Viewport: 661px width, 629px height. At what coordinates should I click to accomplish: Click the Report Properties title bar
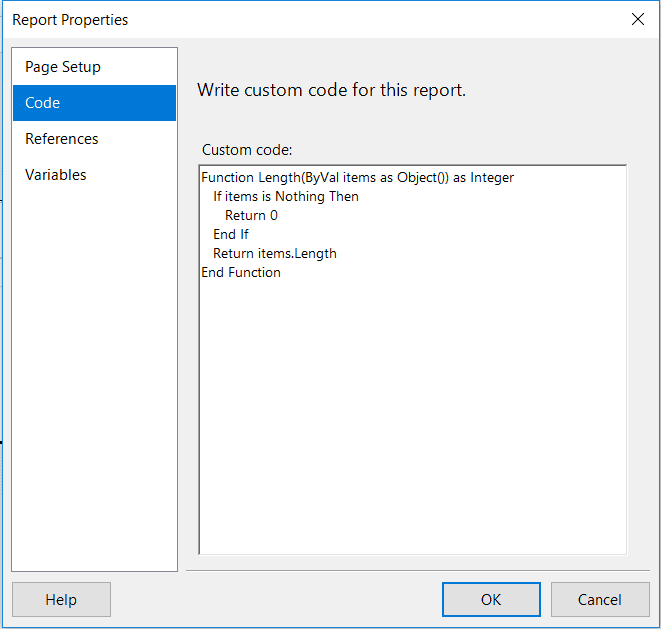tap(300, 19)
